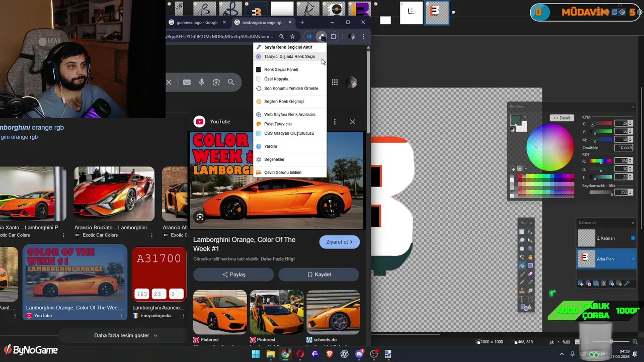644x362 pixels.
Task: Open image list dropdown arrow at top
Action: click(x=453, y=13)
